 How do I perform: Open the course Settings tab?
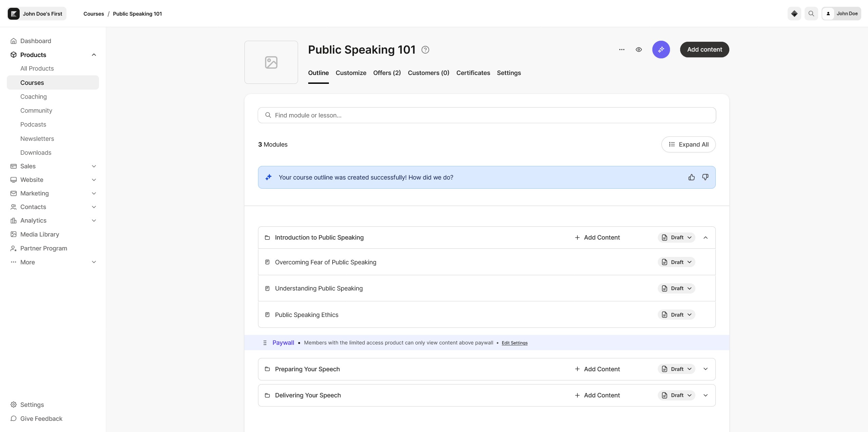click(x=509, y=73)
